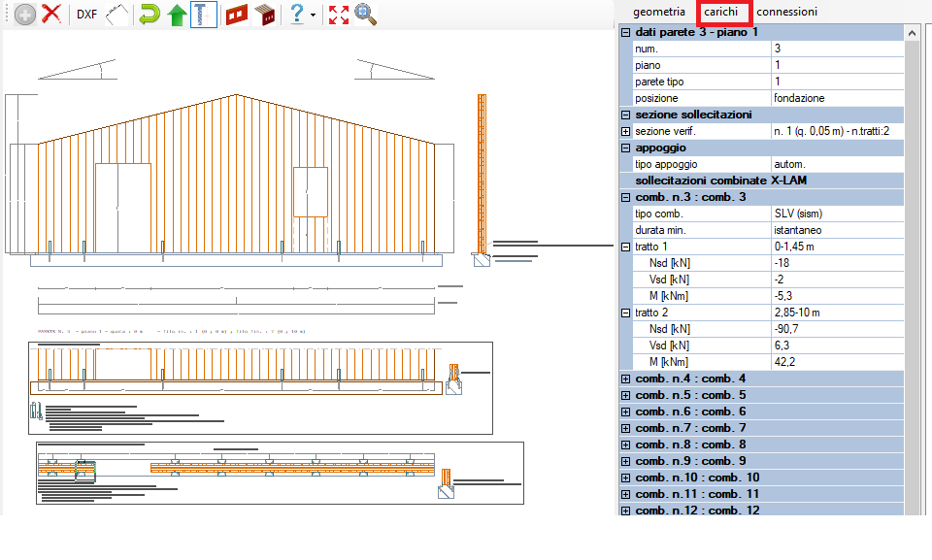The image size is (932, 560).
Task: Open the help question mark icon
Action: [x=297, y=15]
